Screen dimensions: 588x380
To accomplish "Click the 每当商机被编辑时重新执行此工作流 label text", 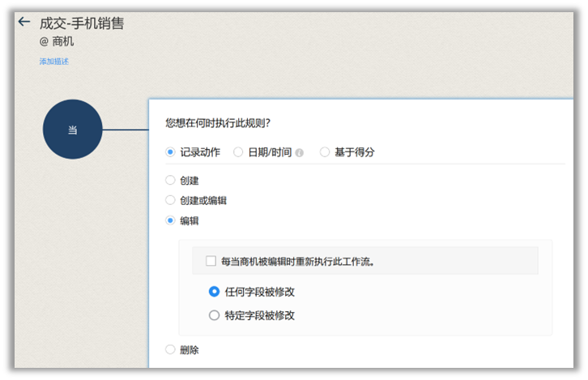I will click(x=297, y=262).
